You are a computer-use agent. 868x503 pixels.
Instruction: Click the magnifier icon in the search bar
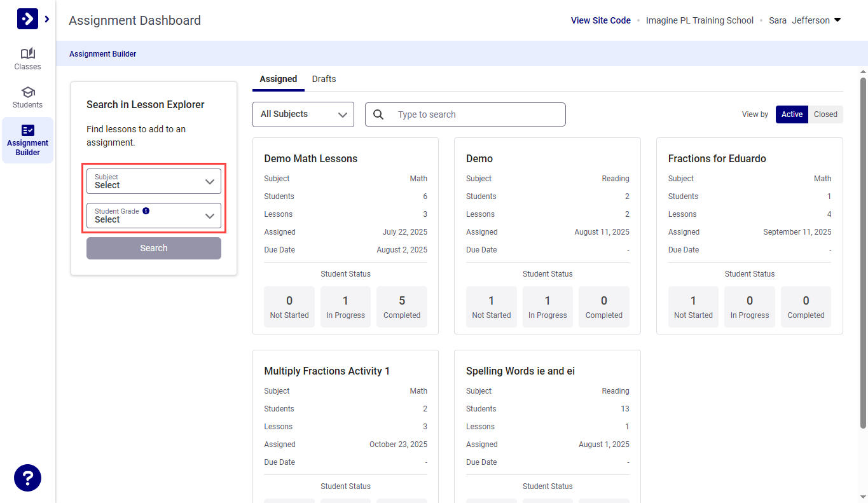tap(378, 114)
